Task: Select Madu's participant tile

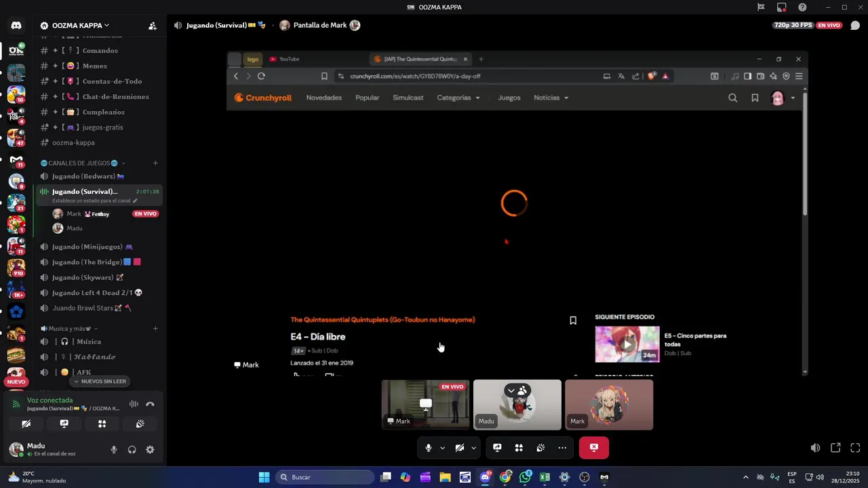Action: [x=517, y=405]
